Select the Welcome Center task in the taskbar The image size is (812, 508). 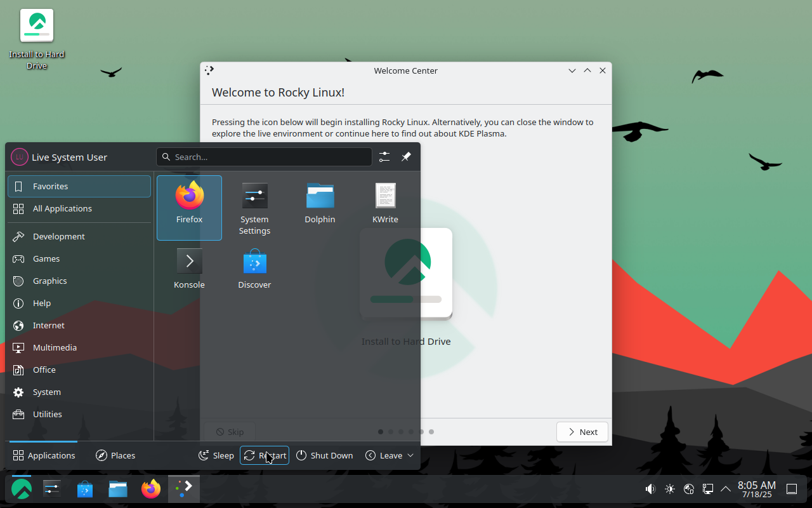coord(184,489)
